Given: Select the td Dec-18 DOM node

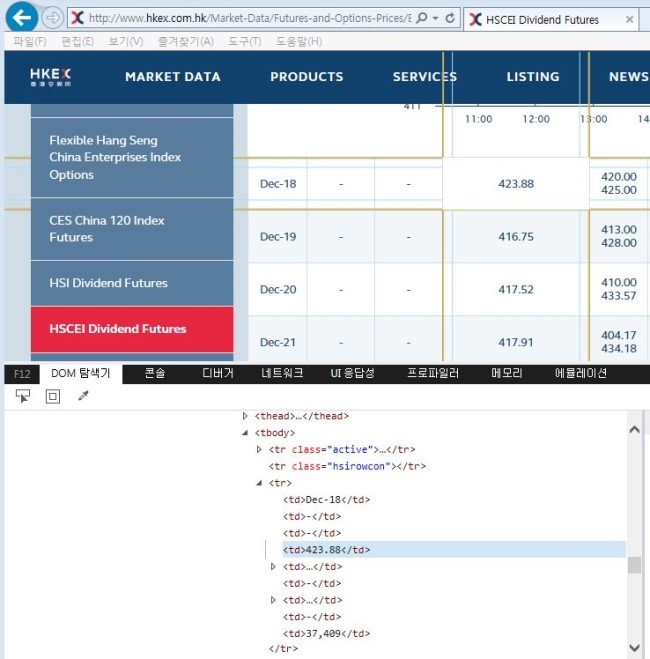Looking at the screenshot, I should (326, 500).
